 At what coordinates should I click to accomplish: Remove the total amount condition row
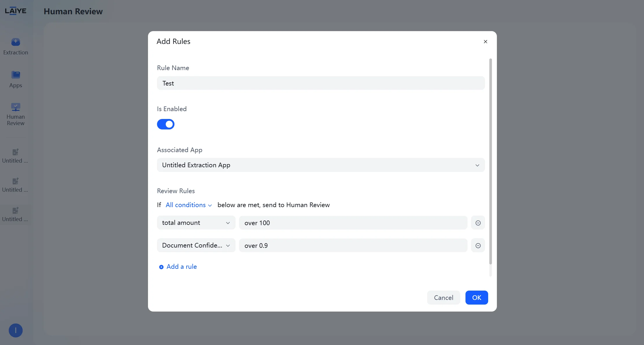[x=478, y=223]
